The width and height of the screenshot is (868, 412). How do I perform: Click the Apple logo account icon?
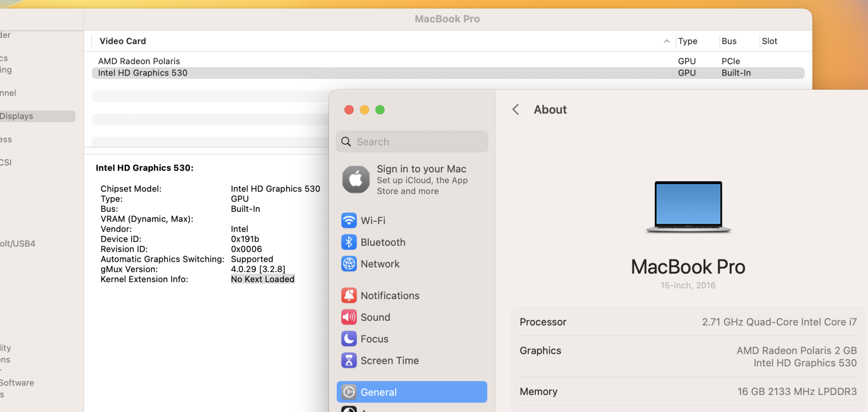pos(356,179)
